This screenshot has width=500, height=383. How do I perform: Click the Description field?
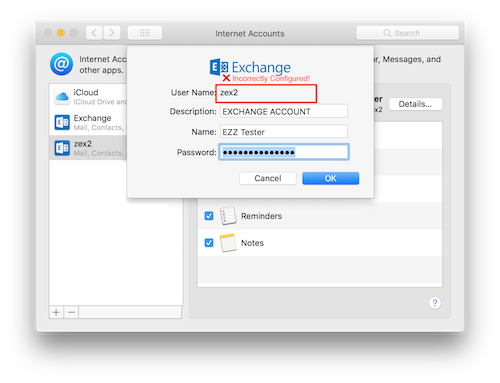(x=284, y=111)
